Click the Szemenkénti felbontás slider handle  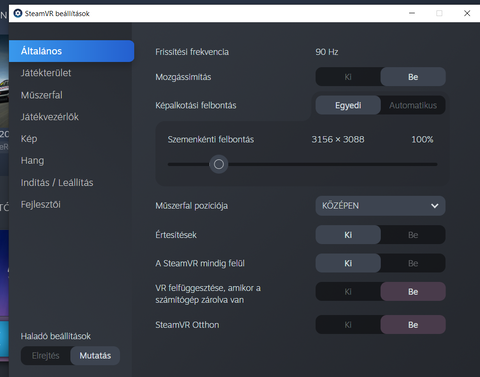(x=219, y=164)
